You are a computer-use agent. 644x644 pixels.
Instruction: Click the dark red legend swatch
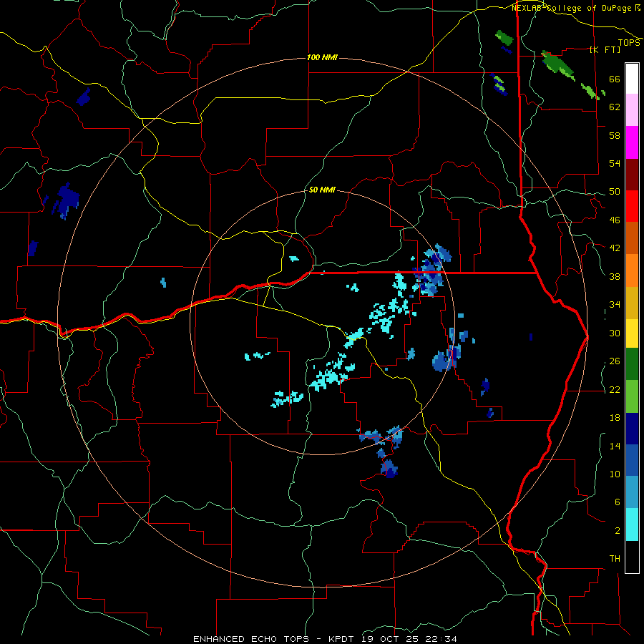(x=632, y=174)
